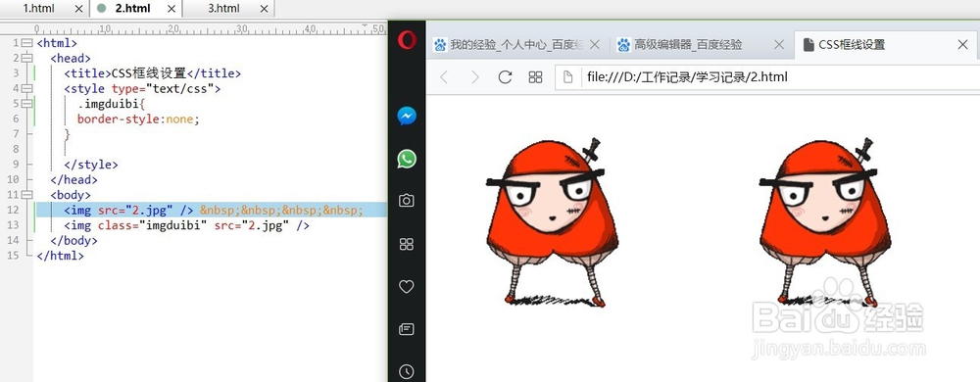Click the closing </style> tag on line 9
The height and width of the screenshot is (382, 980).
point(90,165)
